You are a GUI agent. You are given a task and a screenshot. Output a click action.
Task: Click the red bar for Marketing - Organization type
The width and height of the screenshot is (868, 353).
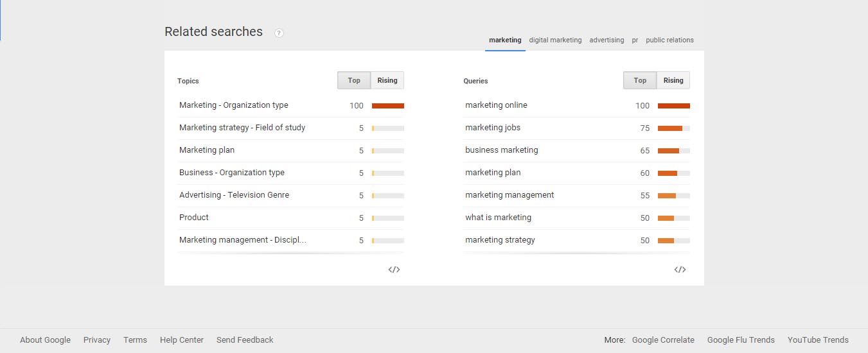pos(388,106)
